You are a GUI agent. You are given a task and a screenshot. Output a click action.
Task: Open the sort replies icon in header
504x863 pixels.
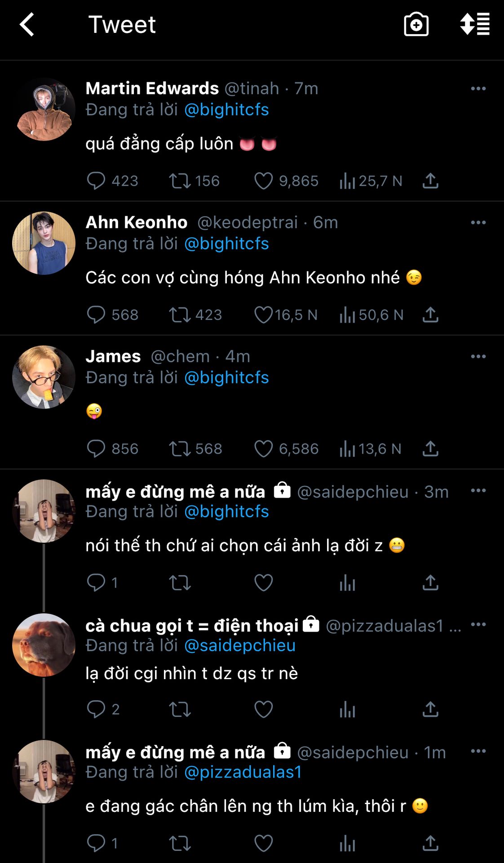coord(475,24)
